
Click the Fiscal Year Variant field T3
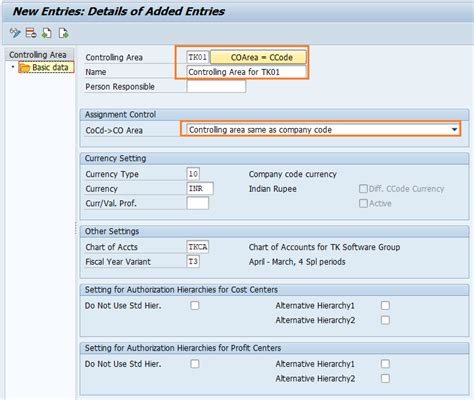point(193,262)
